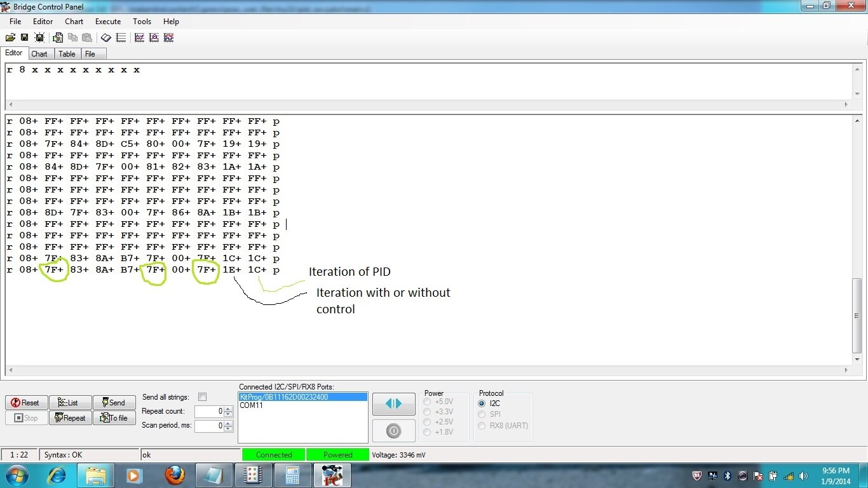
Task: Click the Paste toolbar icon
Action: click(x=87, y=38)
